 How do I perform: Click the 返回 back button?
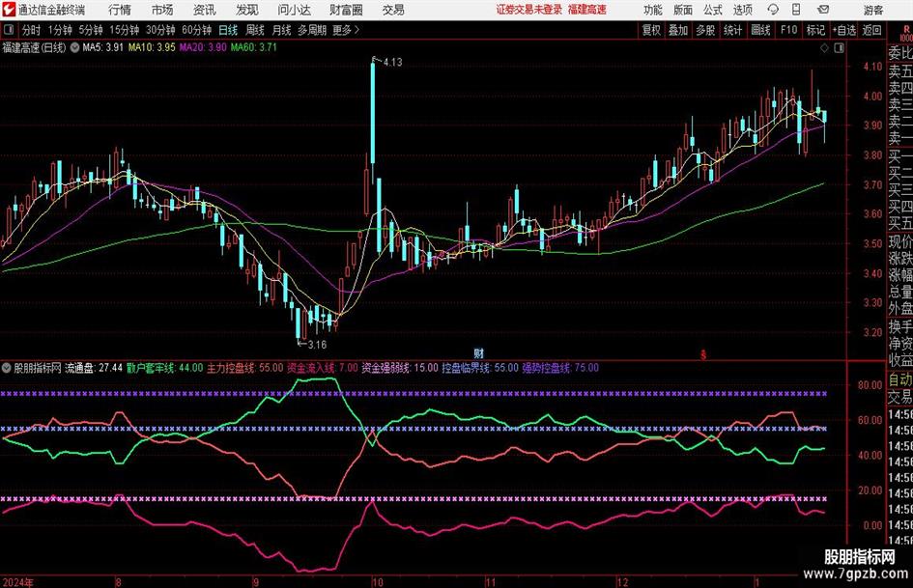[x=871, y=30]
